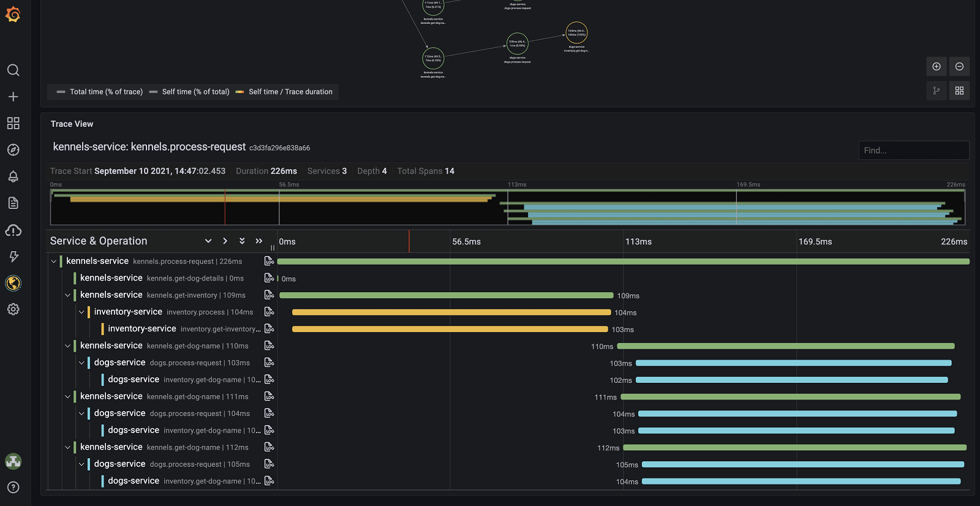Open the Explore compass icon
The width and height of the screenshot is (980, 506).
point(13,150)
